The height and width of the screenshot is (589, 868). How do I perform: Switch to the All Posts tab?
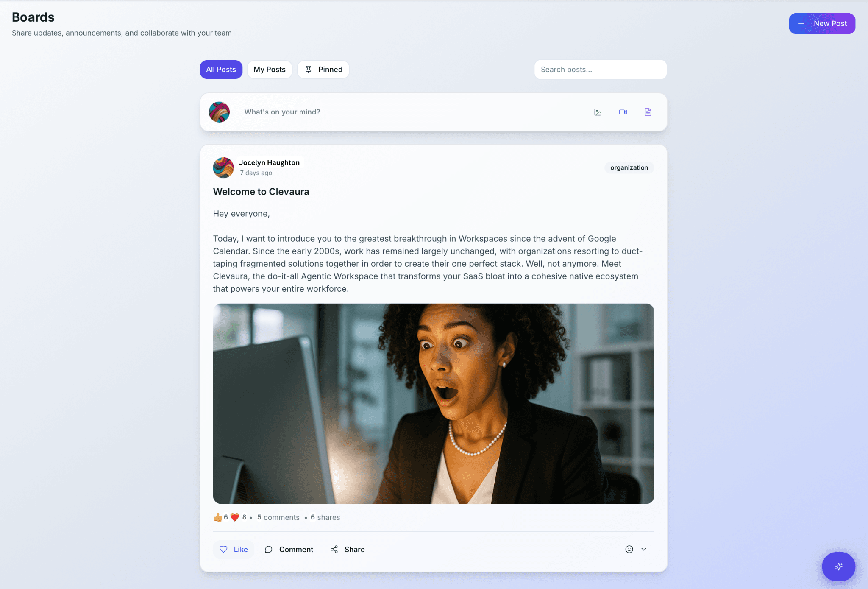(x=221, y=70)
